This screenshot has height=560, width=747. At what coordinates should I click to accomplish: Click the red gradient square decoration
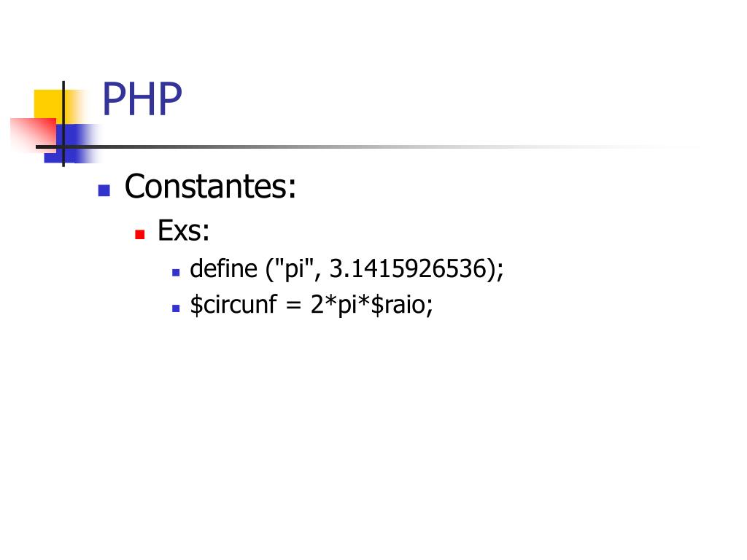pos(34,134)
